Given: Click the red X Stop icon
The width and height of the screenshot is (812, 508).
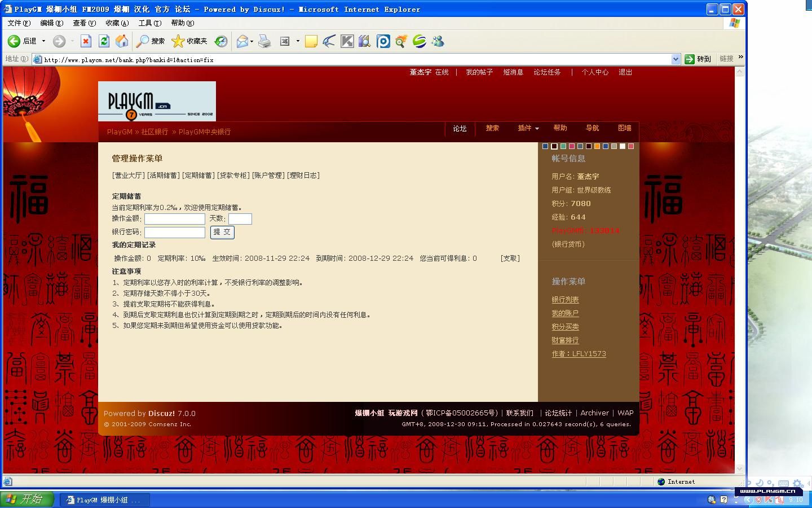Looking at the screenshot, I should click(x=86, y=41).
